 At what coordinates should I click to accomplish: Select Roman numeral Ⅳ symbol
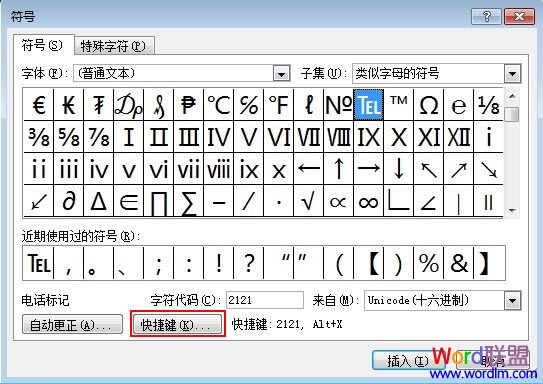pyautogui.click(x=219, y=137)
